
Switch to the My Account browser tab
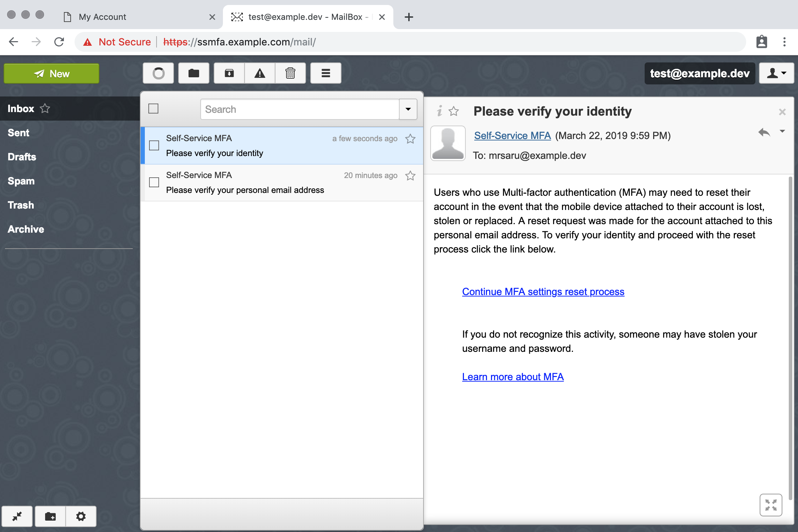click(103, 17)
